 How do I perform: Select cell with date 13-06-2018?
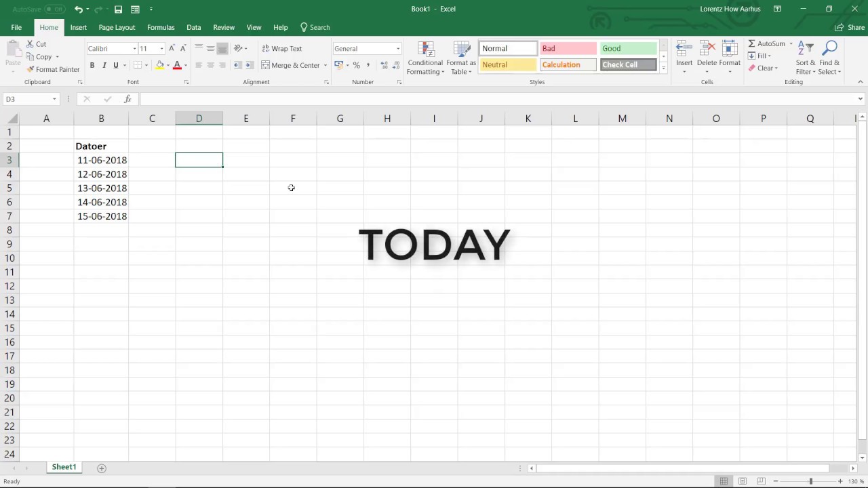click(x=102, y=188)
